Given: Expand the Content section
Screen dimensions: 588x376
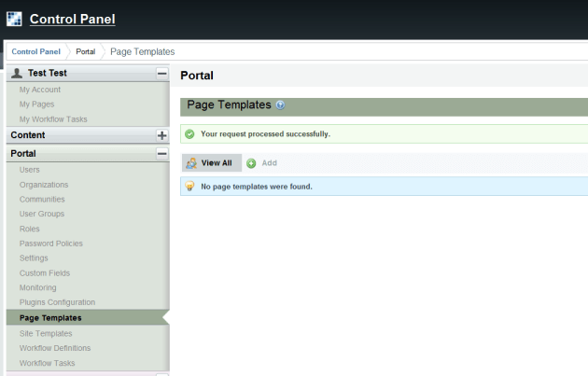Looking at the screenshot, I should tap(161, 135).
